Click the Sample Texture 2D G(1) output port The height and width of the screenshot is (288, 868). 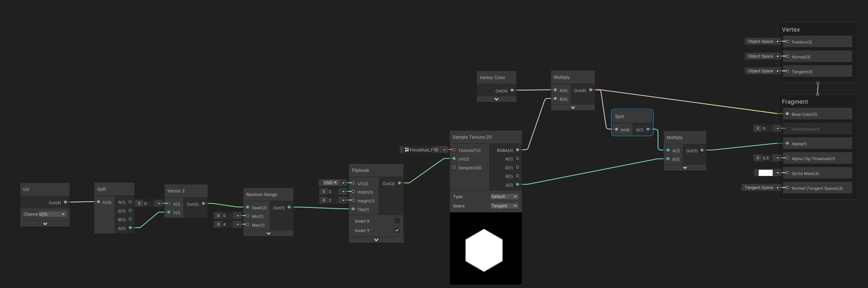[x=517, y=167]
